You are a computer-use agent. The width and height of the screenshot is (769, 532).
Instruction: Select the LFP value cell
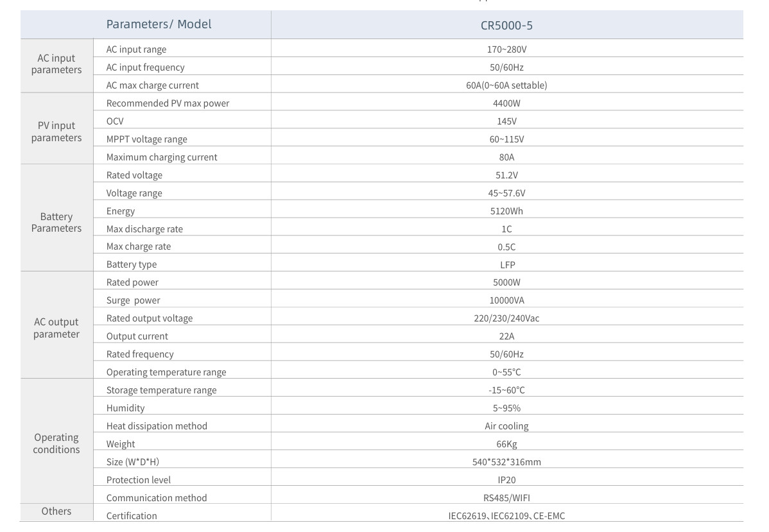coord(506,264)
